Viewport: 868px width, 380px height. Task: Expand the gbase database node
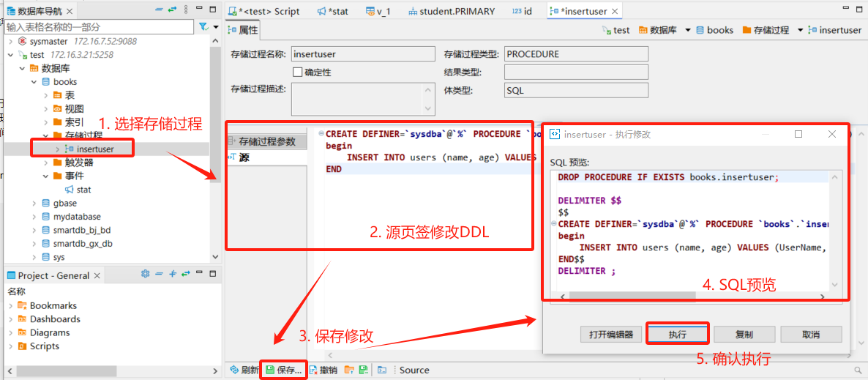(x=34, y=204)
